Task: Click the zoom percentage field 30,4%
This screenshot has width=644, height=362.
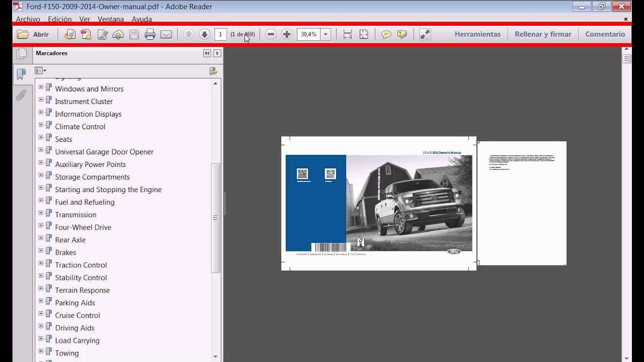Action: click(308, 34)
